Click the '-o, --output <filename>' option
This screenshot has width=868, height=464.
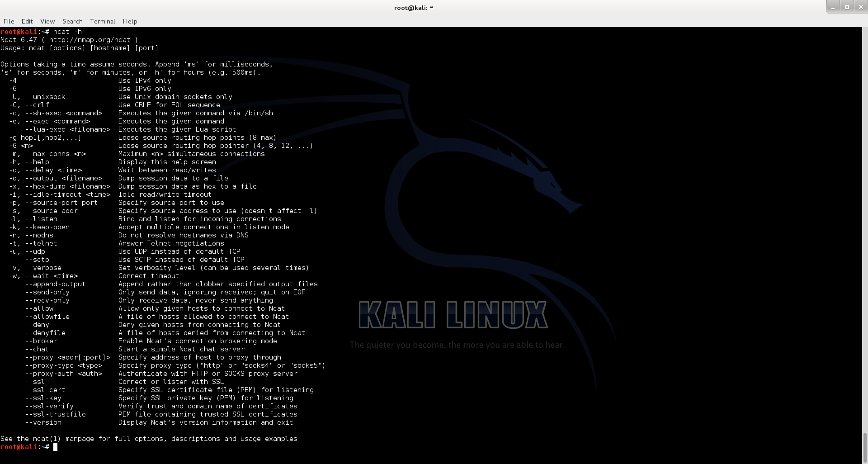[x=56, y=178]
